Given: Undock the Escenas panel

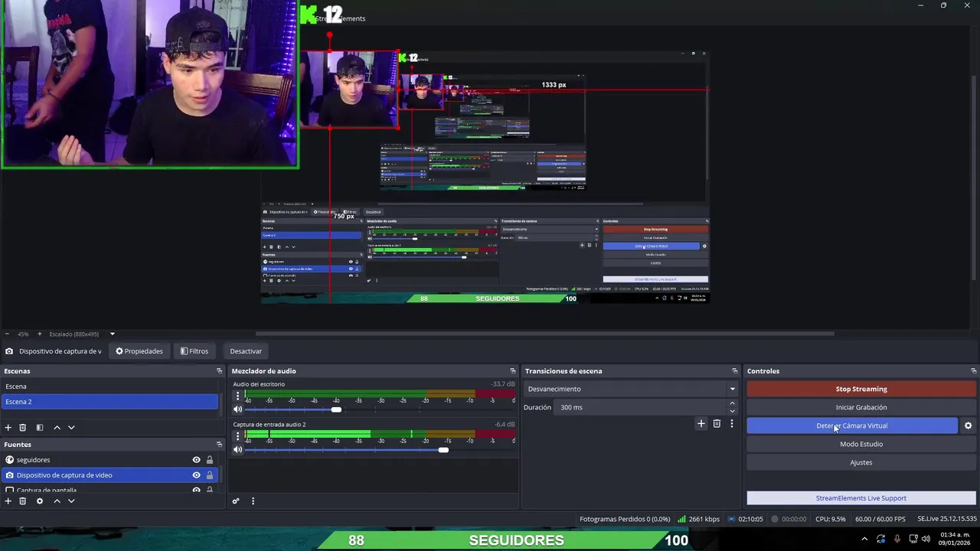Looking at the screenshot, I should [219, 371].
